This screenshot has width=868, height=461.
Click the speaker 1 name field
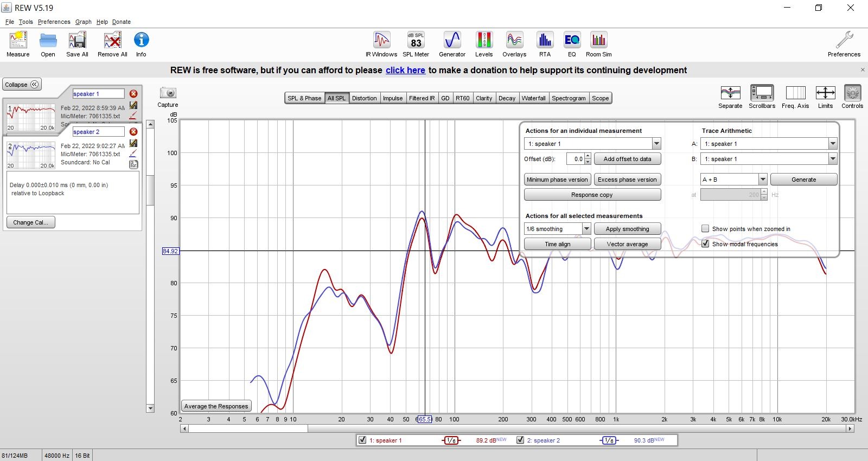coord(98,94)
